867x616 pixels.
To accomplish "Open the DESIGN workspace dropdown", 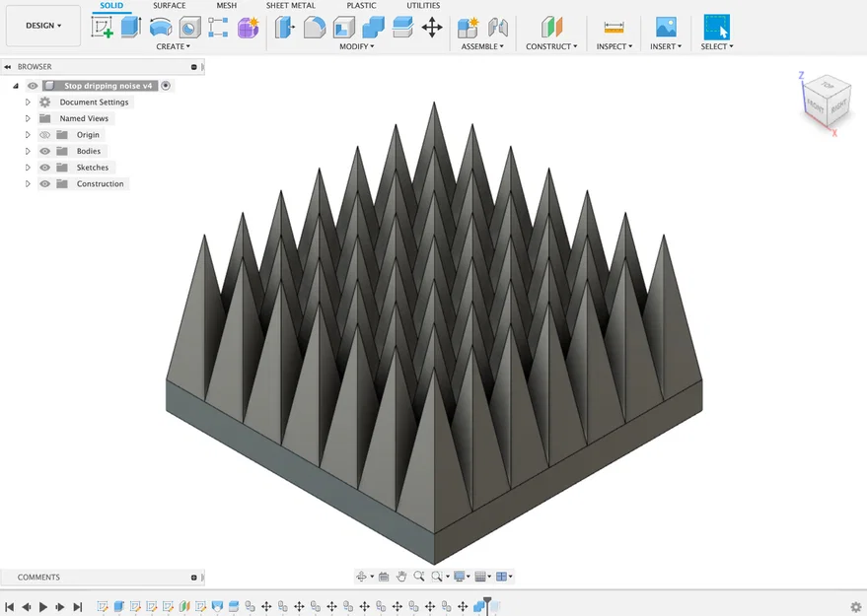I will pyautogui.click(x=43, y=26).
